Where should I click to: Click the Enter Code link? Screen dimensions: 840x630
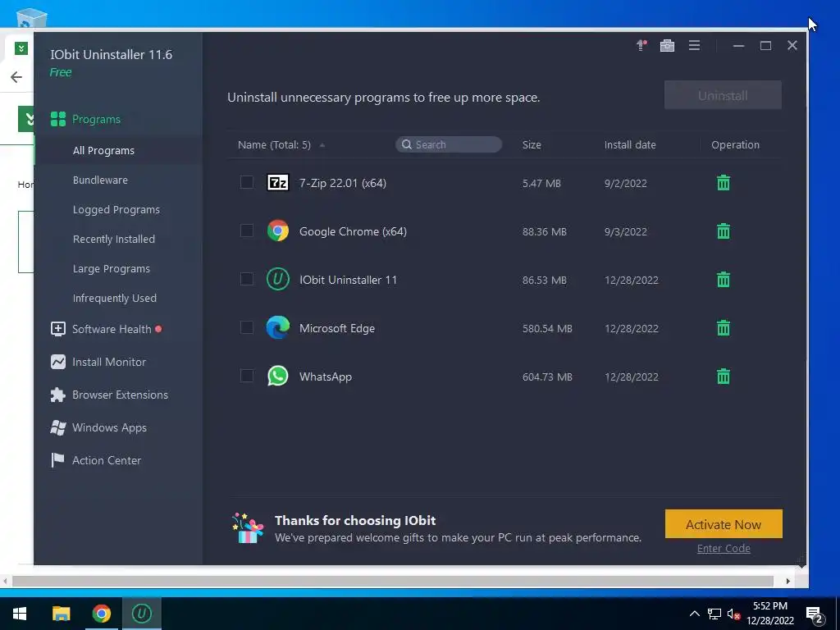[724, 549]
